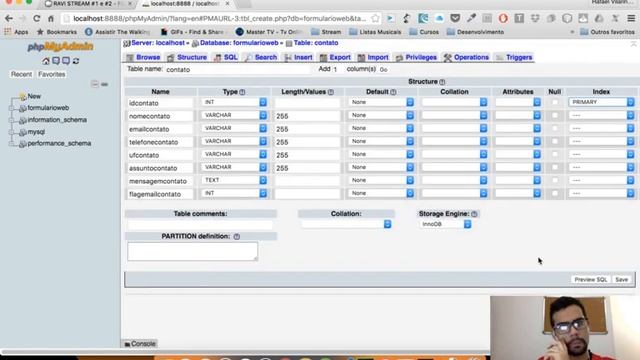Open Type dropdown for idcontato row
640x360 pixels.
tap(234, 102)
